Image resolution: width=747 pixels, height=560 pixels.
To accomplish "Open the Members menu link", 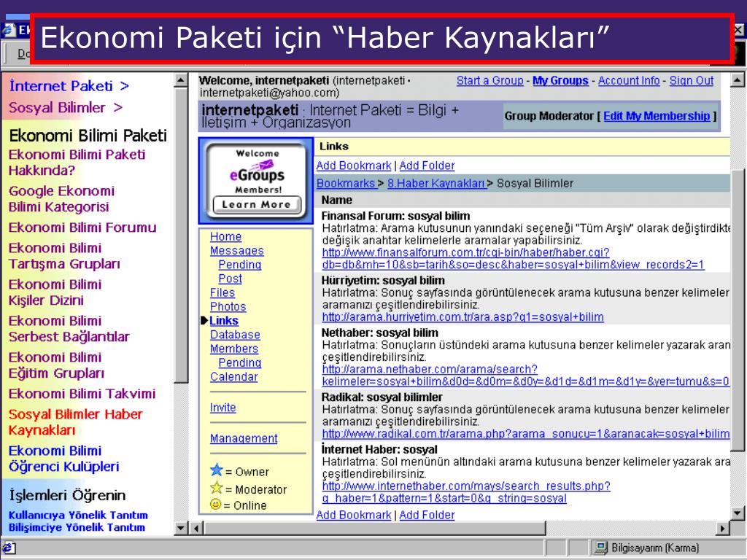I will click(x=234, y=349).
